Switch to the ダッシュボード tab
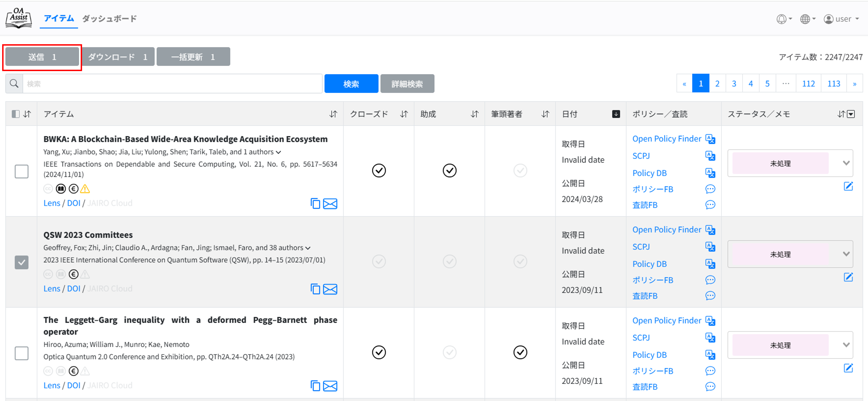868x401 pixels. pos(109,19)
